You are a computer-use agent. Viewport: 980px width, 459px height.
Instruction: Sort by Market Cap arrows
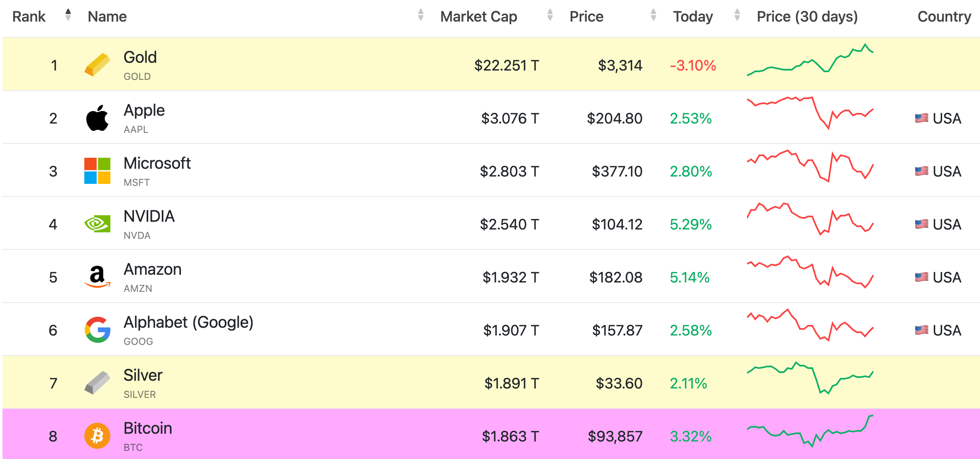[x=550, y=15]
